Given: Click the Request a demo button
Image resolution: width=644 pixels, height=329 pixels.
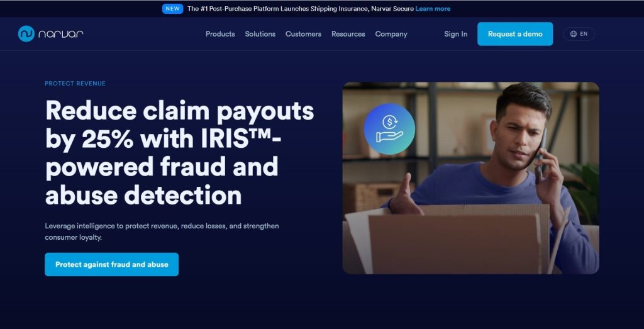Looking at the screenshot, I should (x=515, y=34).
